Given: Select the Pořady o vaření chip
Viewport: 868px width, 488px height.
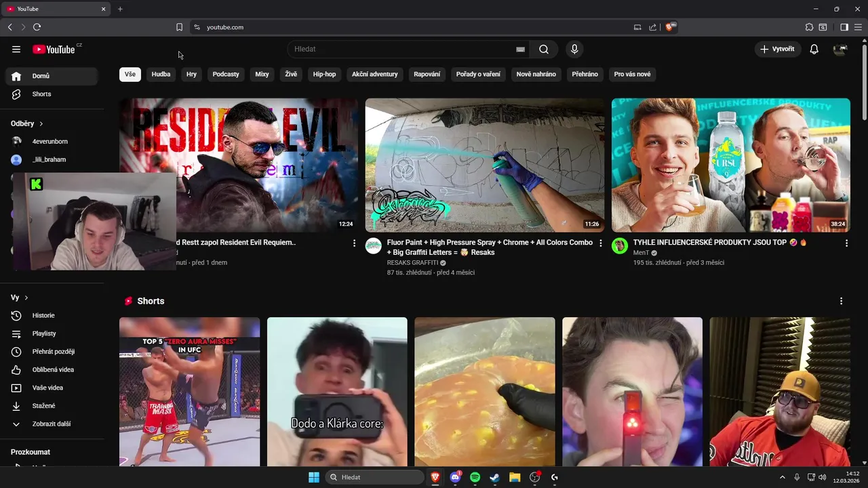Looking at the screenshot, I should (478, 75).
